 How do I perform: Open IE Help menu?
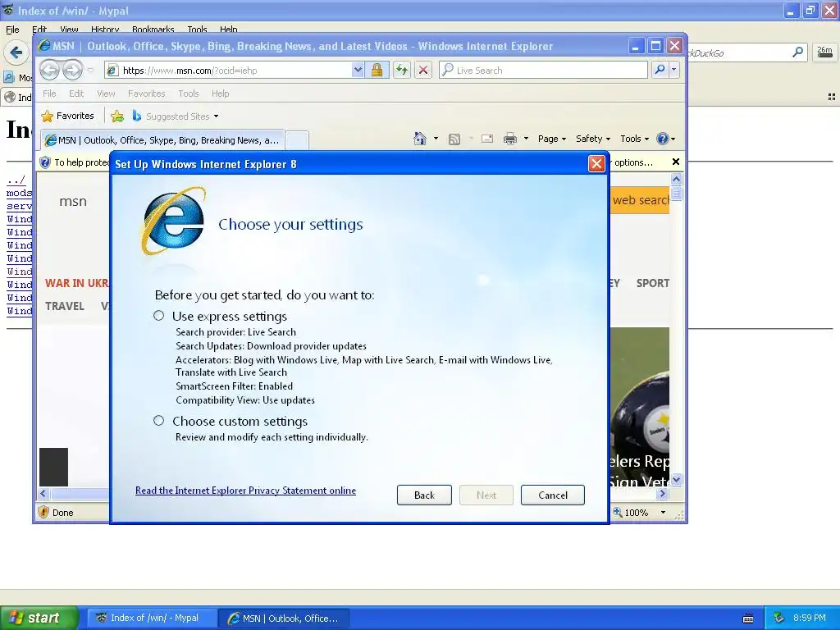(x=220, y=94)
